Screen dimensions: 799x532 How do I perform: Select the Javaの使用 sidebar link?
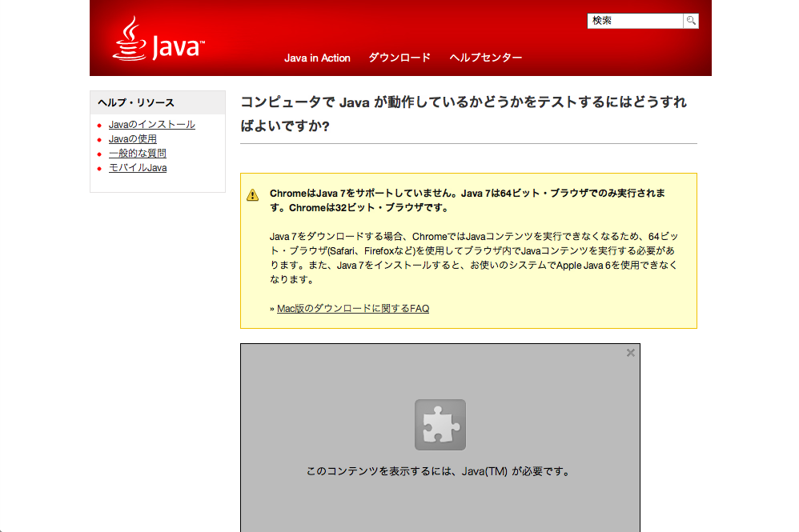click(x=132, y=139)
